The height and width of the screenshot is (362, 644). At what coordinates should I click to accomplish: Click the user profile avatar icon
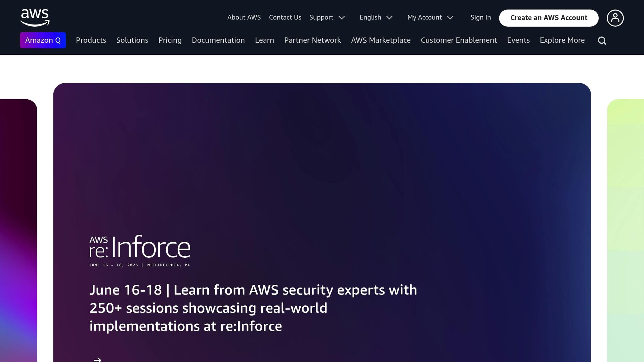(615, 18)
